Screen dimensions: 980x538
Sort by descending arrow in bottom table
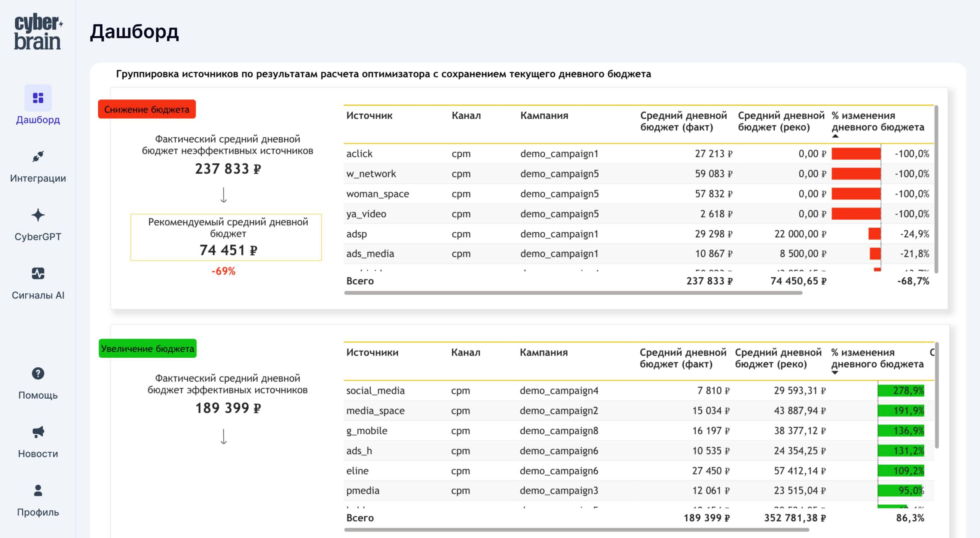click(835, 373)
